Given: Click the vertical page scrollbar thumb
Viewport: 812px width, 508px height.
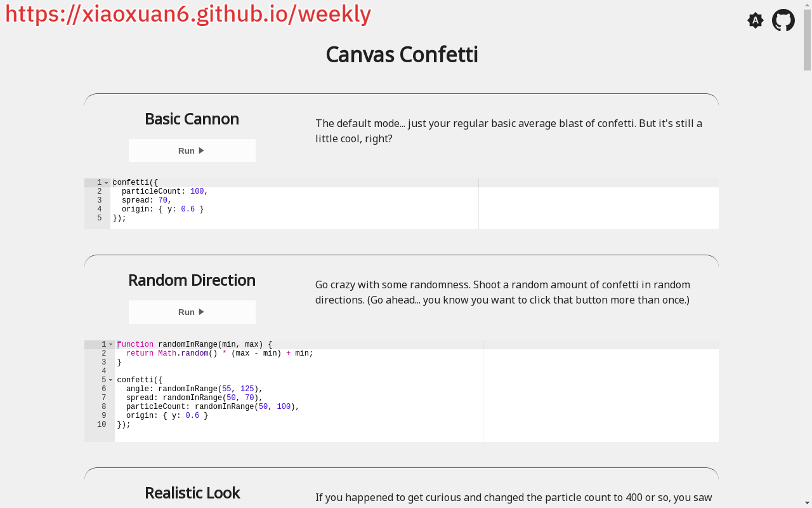Looking at the screenshot, I should pyautogui.click(x=807, y=38).
